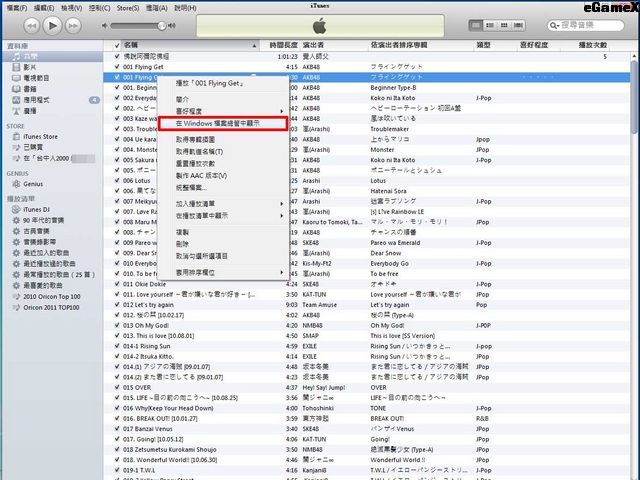The image size is (640, 480).
Task: Open the 音樂錄影帶 smart playlist
Action: [x=39, y=242]
